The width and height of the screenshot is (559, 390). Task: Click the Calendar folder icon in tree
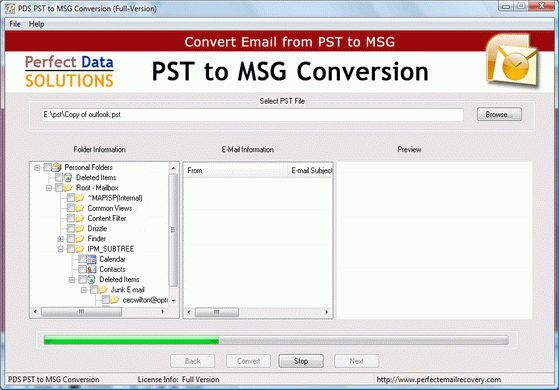coord(92,259)
